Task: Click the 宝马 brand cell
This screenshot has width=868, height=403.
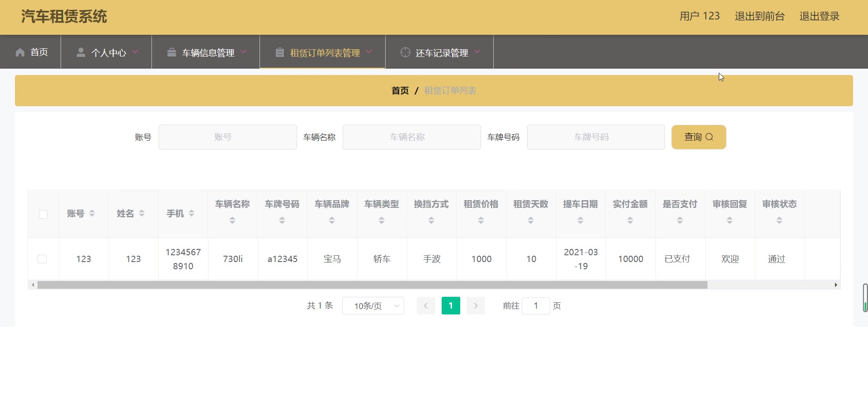Action: (x=332, y=259)
